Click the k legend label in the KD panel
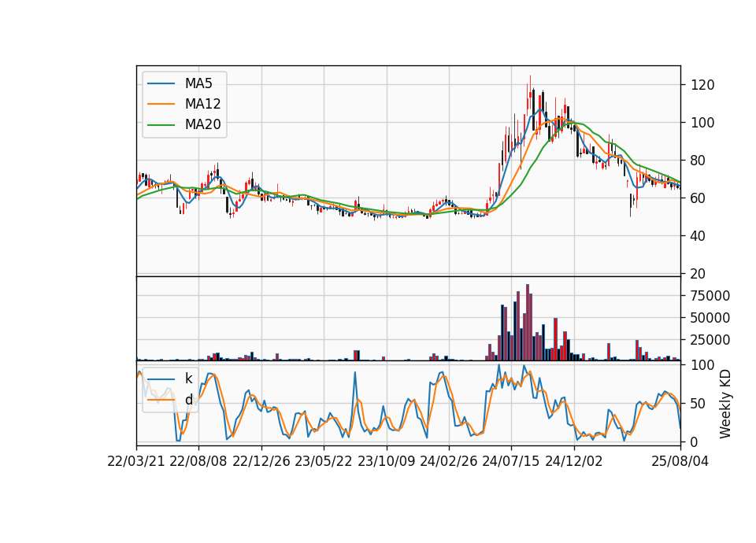The image size is (756, 543). 188,379
